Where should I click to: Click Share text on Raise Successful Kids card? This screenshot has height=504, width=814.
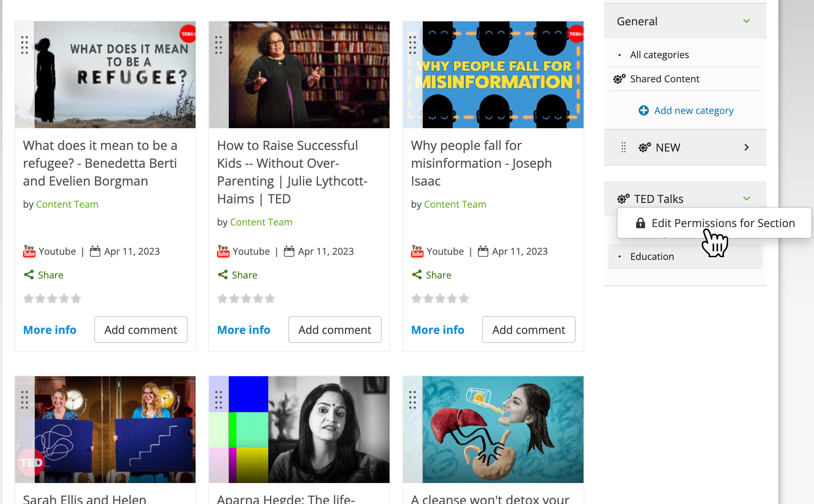245,275
